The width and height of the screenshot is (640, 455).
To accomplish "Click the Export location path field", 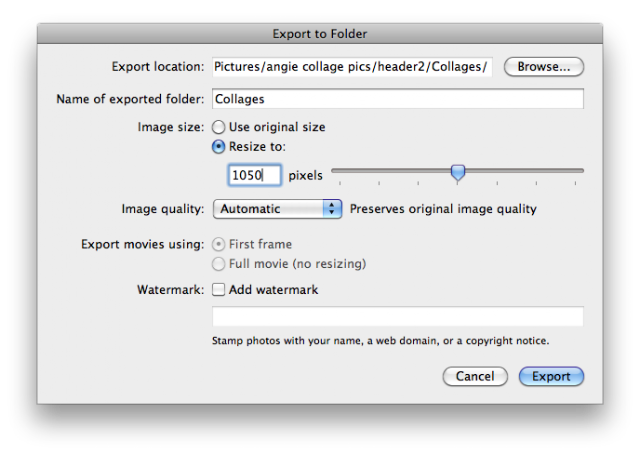I will [352, 67].
